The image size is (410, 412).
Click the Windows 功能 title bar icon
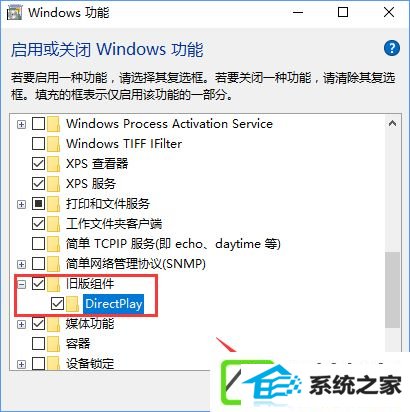click(14, 13)
